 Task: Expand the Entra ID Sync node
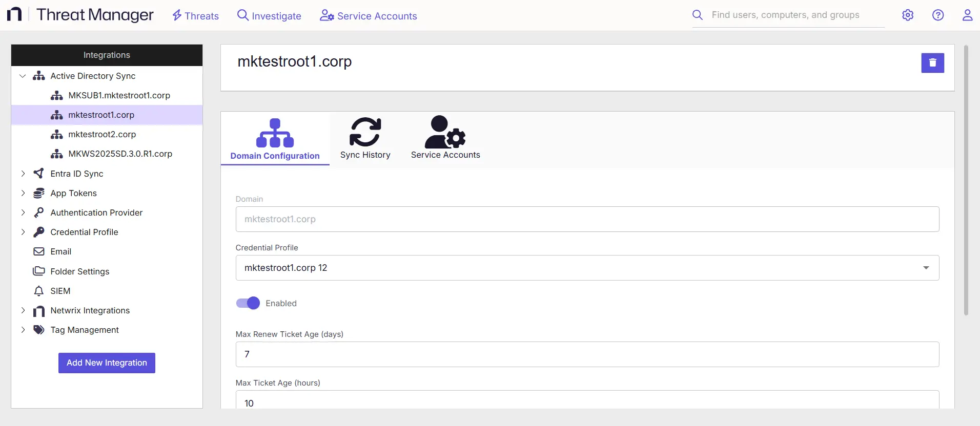pyautogui.click(x=23, y=174)
